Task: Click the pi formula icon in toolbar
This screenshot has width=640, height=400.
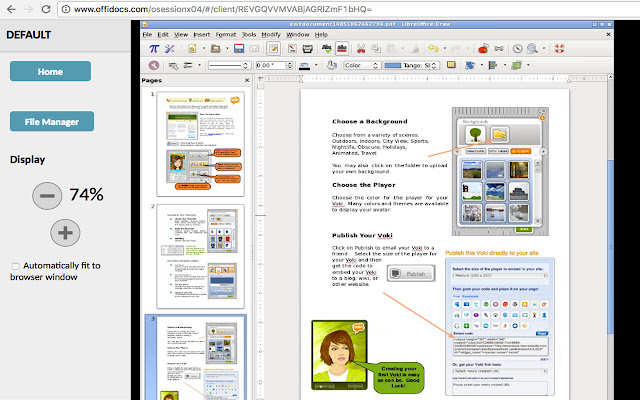Action: [152, 48]
